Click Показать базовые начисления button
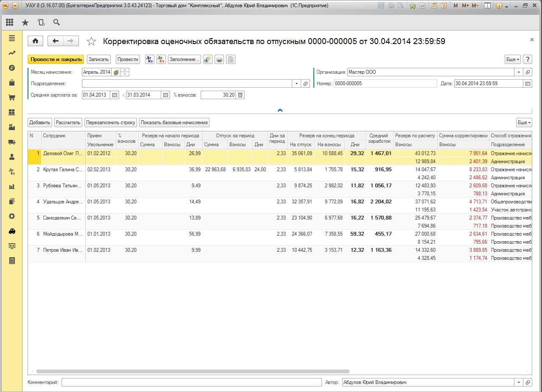542x392 pixels. pyautogui.click(x=174, y=122)
